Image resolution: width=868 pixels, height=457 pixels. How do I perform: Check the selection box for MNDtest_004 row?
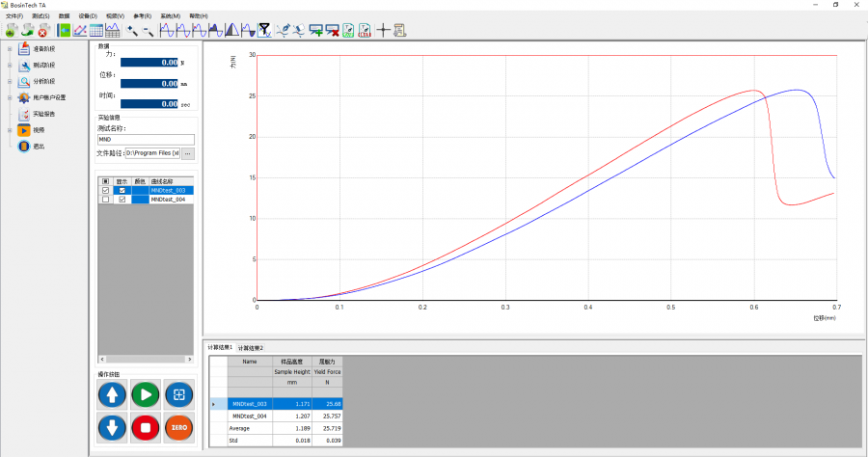click(x=105, y=200)
